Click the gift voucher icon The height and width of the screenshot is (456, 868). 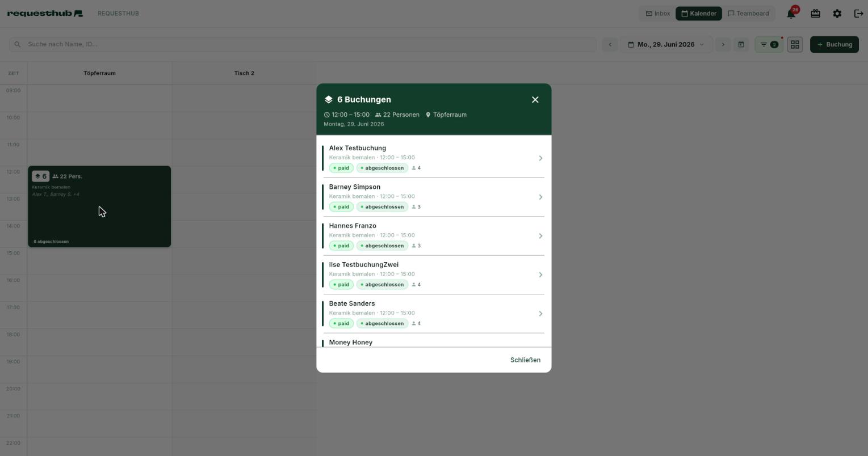tap(815, 14)
